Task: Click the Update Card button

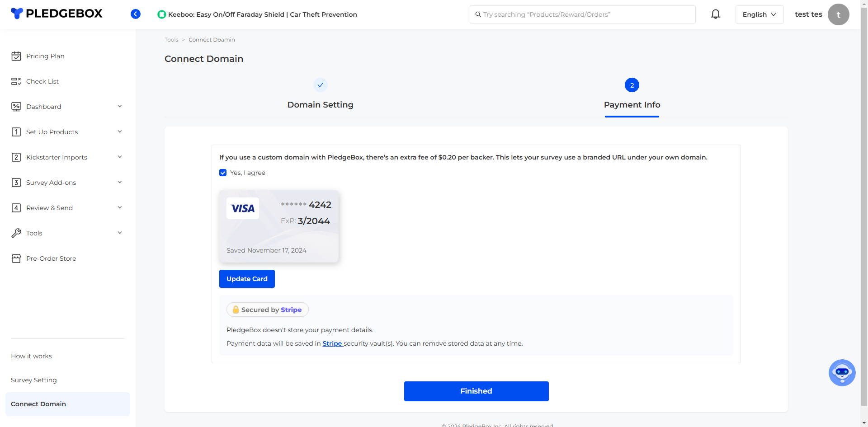Action: point(247,279)
